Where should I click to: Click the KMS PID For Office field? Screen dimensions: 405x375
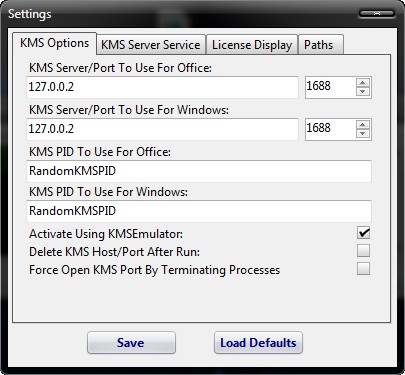click(x=199, y=171)
